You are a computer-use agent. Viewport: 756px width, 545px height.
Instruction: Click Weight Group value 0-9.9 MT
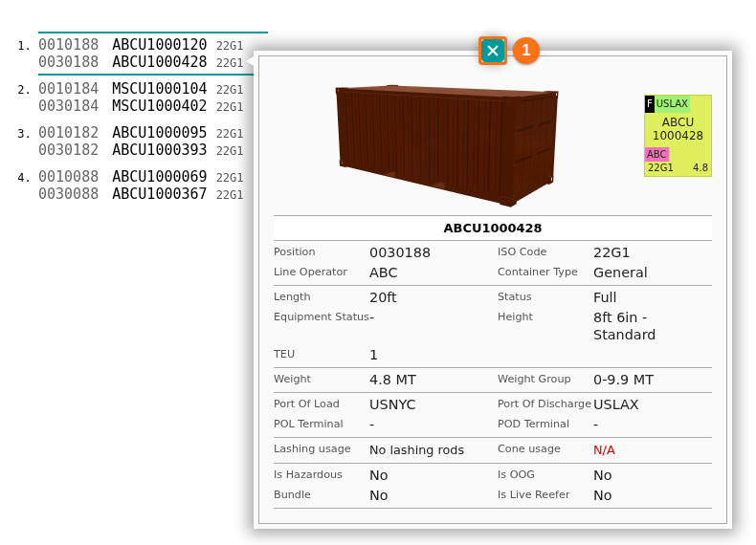pyautogui.click(x=623, y=380)
